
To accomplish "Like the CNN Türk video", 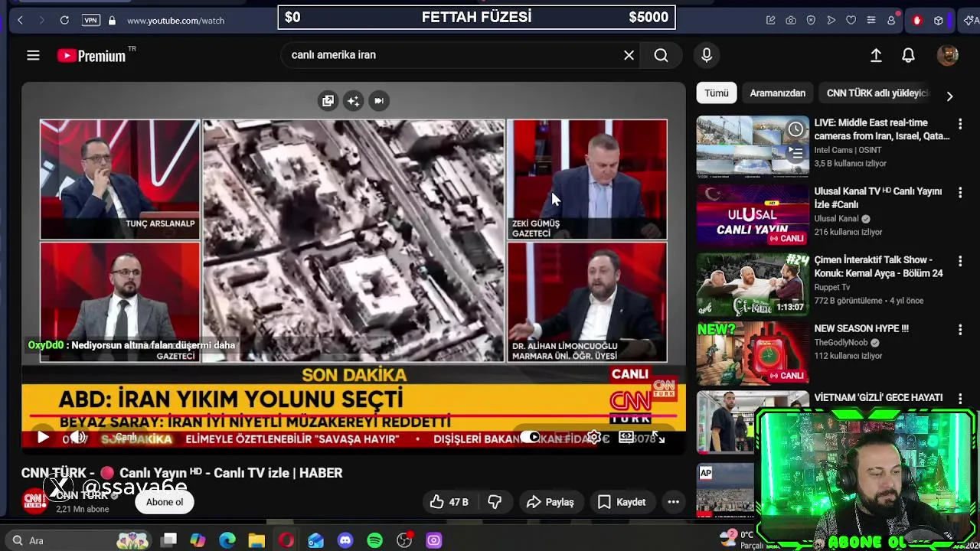I will 449,502.
